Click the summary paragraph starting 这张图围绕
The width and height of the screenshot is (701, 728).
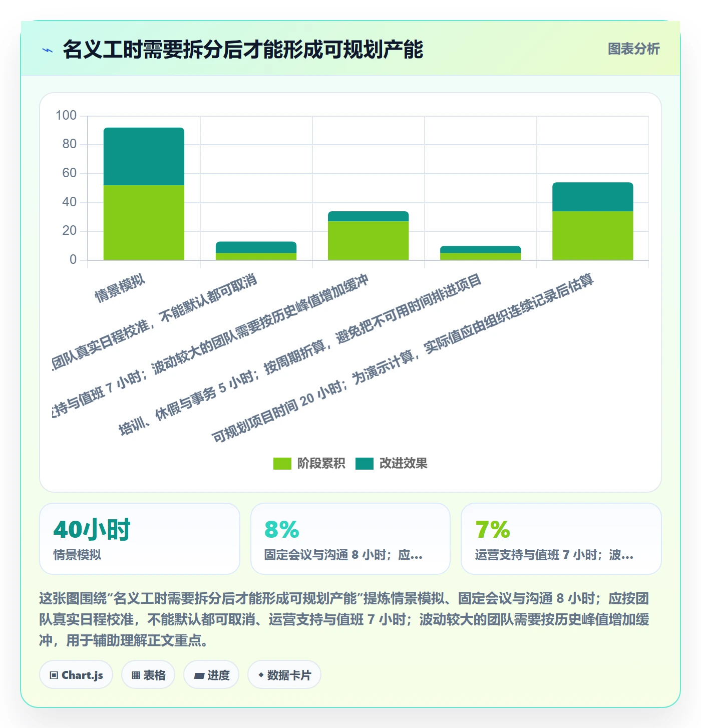tap(344, 619)
